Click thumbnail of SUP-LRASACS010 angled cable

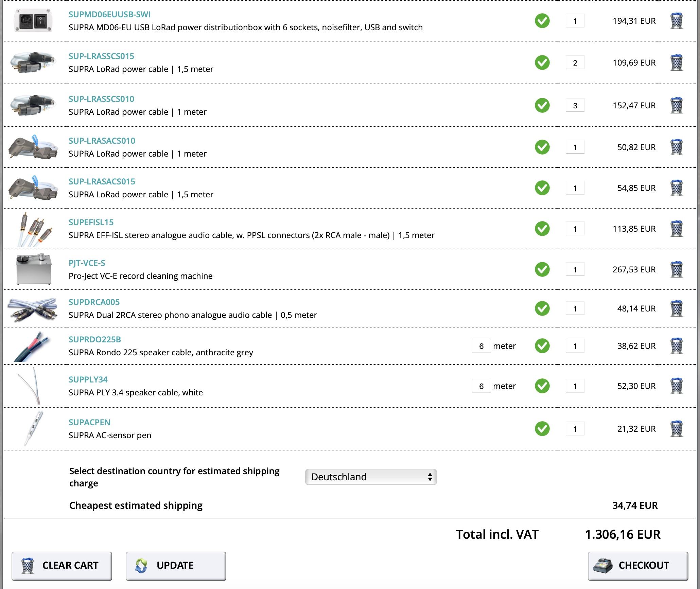(x=33, y=147)
